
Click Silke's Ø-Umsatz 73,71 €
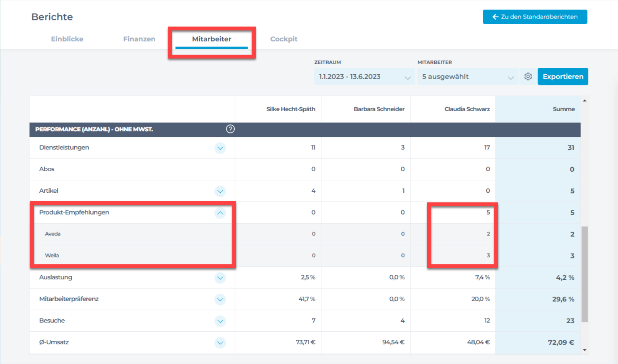306,342
